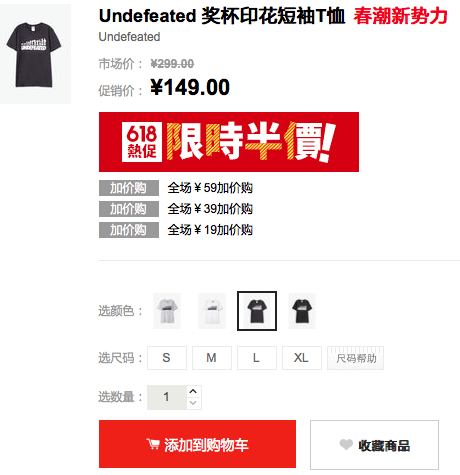Click the 添加到购物车 button
Screen dimensions: 460x475
[197, 444]
